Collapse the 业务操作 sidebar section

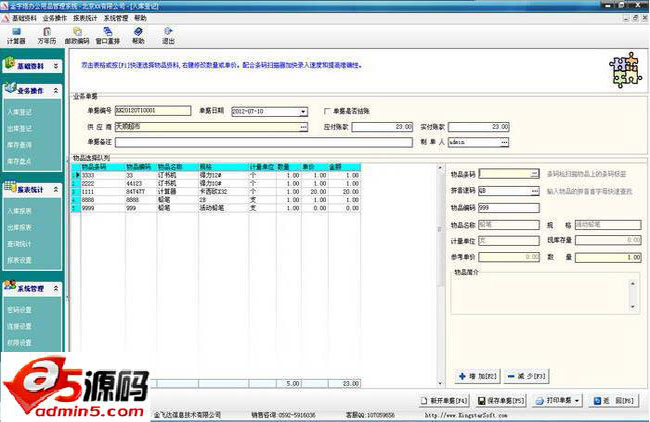[x=56, y=90]
